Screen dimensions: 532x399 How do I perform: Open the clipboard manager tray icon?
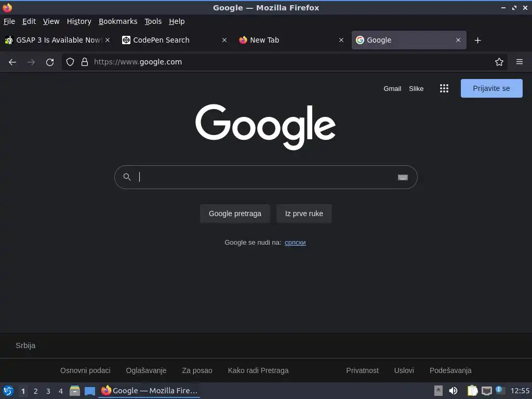472,391
